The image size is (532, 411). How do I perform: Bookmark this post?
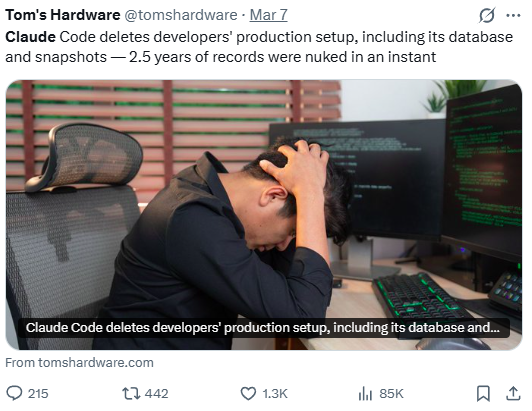[483, 394]
